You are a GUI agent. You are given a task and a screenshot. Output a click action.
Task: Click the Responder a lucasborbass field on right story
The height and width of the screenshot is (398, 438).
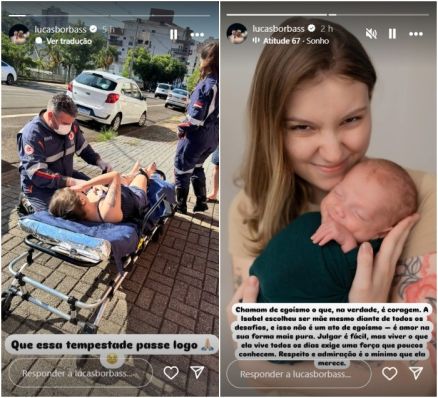[x=299, y=374]
